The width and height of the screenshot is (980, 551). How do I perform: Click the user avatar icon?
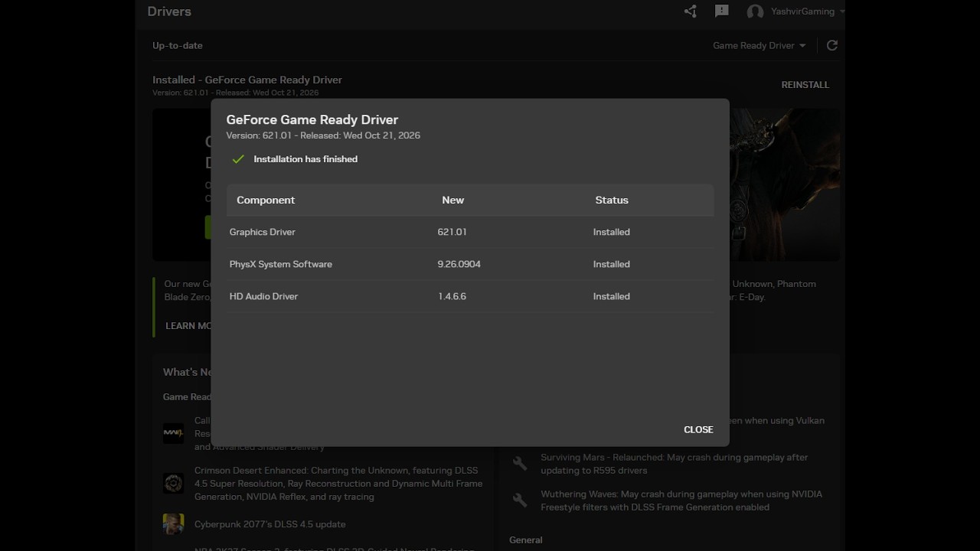pyautogui.click(x=755, y=12)
